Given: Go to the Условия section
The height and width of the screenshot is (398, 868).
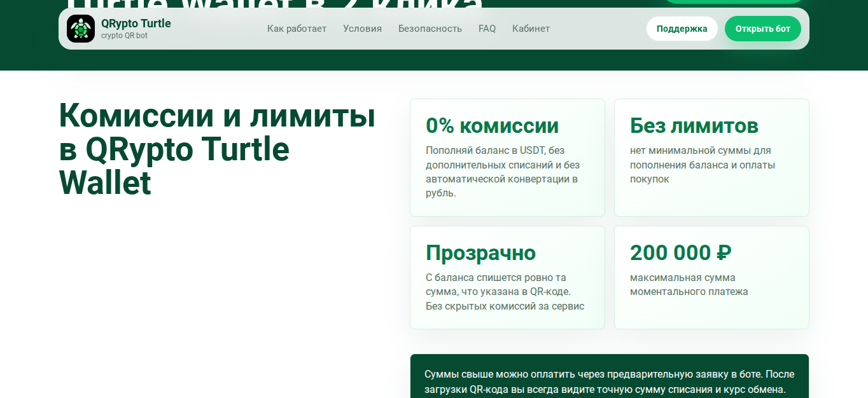Looking at the screenshot, I should pos(362,29).
